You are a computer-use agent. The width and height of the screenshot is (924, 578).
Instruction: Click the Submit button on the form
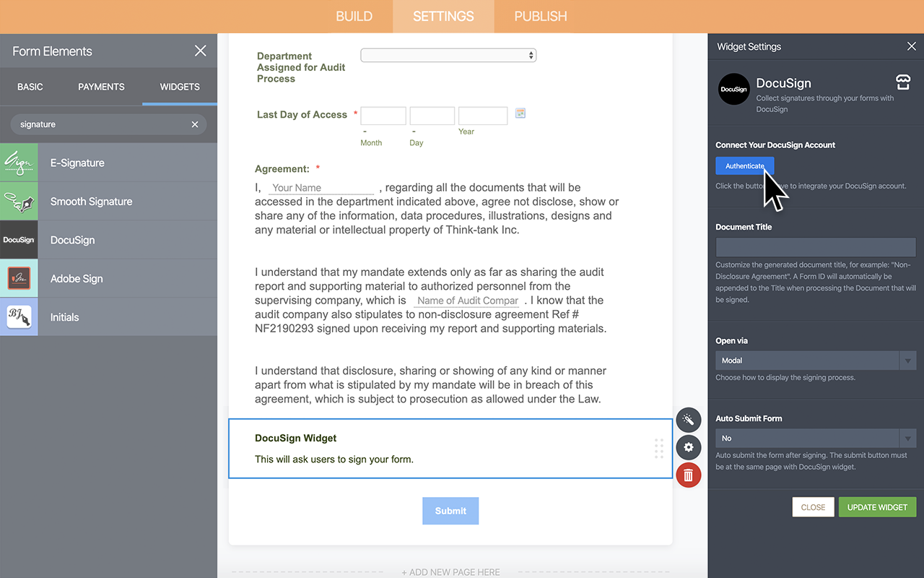450,511
